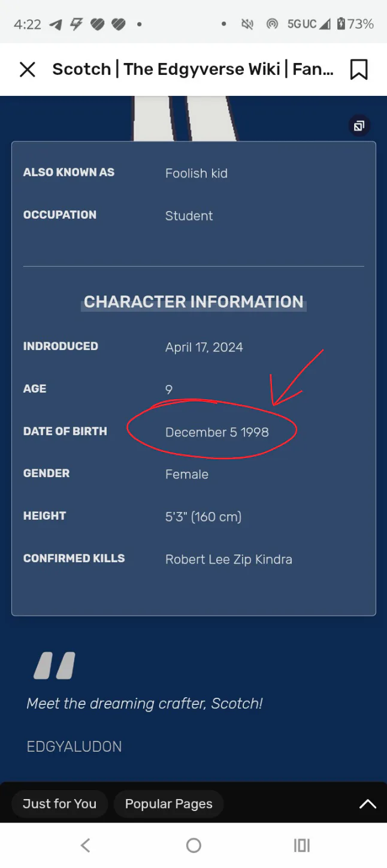Select the Character Information heading
Viewport: 387px width, 868px height.
point(193,302)
